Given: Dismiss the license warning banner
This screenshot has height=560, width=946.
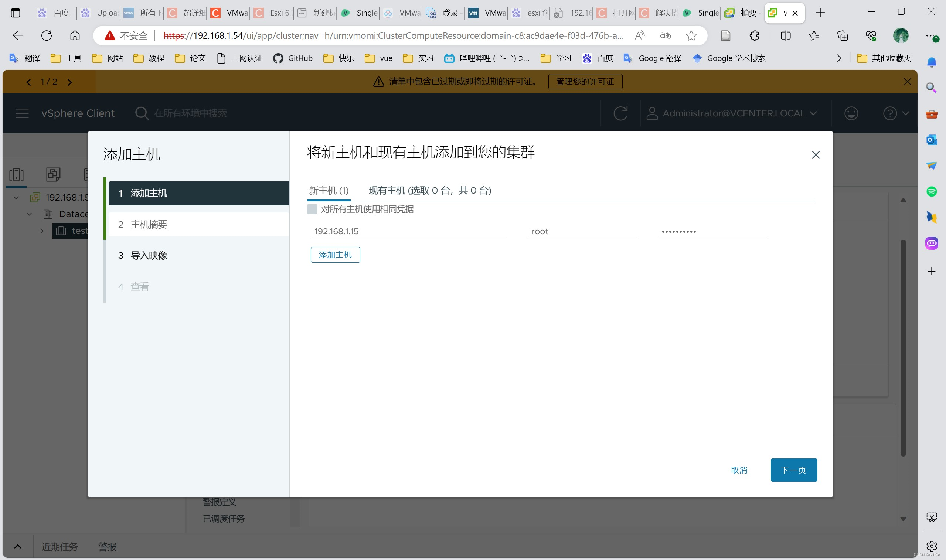Looking at the screenshot, I should 907,82.
